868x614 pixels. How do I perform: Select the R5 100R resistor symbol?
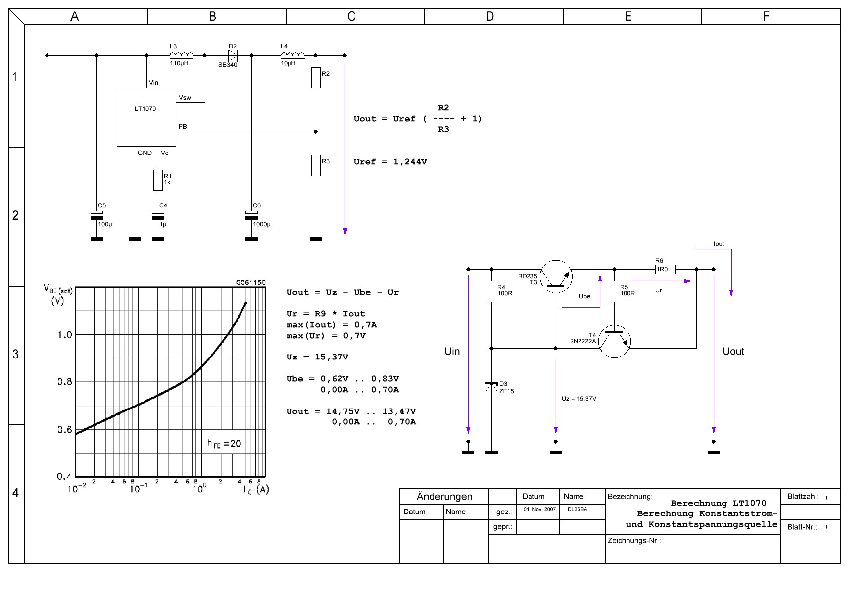coord(614,291)
